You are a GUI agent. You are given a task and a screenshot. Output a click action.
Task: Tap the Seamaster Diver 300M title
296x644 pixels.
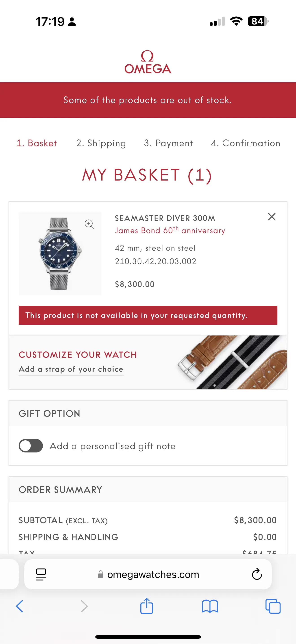pyautogui.click(x=165, y=218)
